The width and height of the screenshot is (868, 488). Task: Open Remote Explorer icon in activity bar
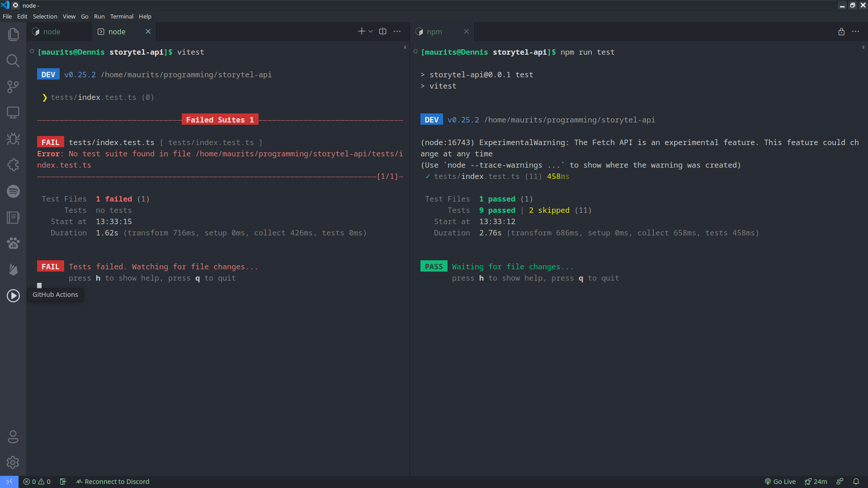click(13, 113)
